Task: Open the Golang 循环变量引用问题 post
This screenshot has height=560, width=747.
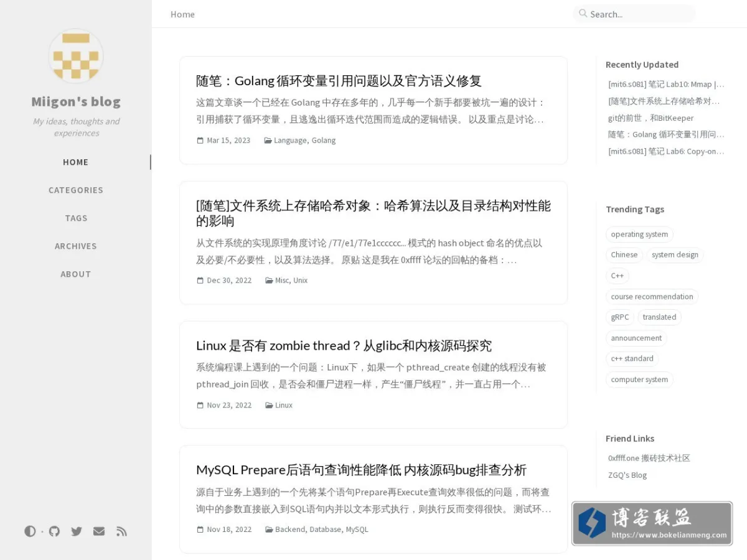Action: point(339,81)
